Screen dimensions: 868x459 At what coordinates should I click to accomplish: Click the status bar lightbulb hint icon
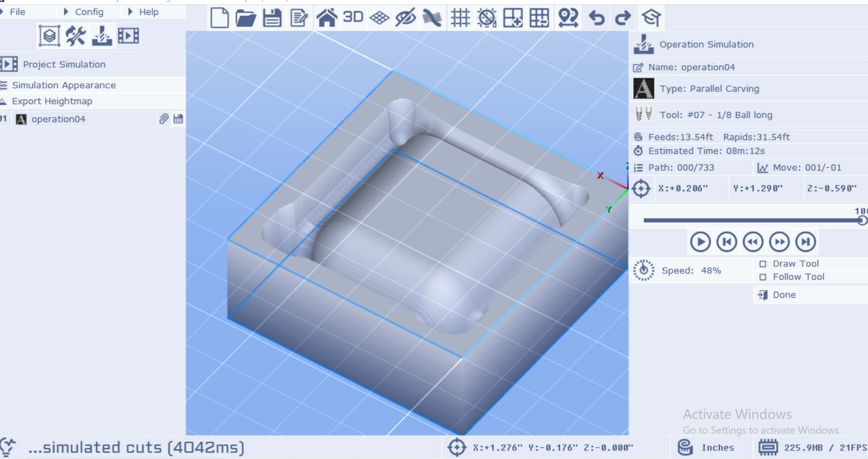(7, 447)
